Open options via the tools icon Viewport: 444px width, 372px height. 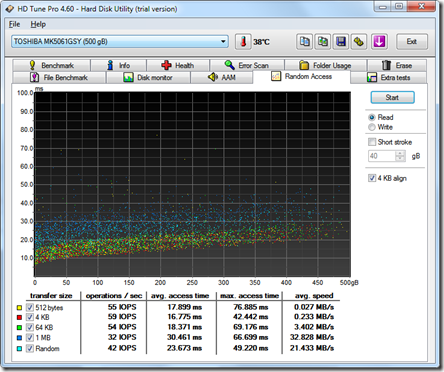[359, 42]
